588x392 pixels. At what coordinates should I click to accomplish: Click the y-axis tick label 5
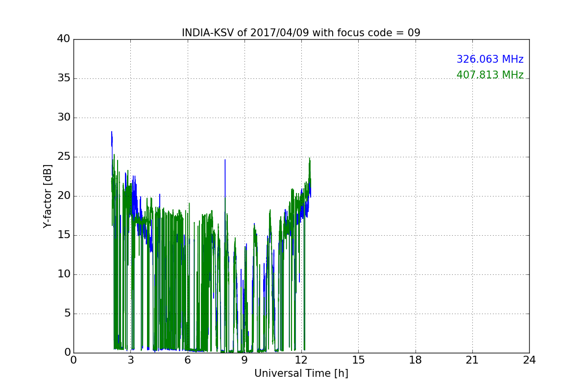click(67, 314)
